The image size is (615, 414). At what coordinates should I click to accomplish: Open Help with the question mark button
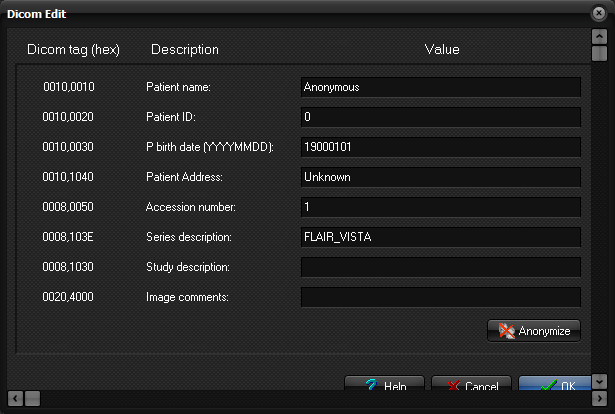click(x=385, y=385)
